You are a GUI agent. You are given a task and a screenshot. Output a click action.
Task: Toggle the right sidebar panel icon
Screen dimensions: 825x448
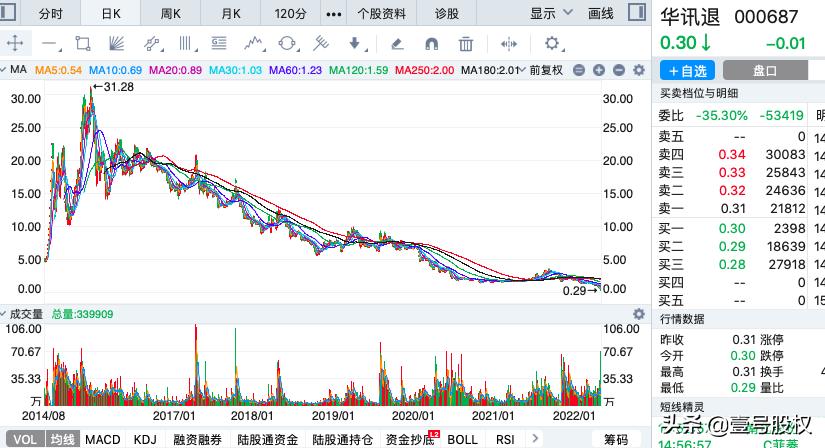(x=637, y=12)
